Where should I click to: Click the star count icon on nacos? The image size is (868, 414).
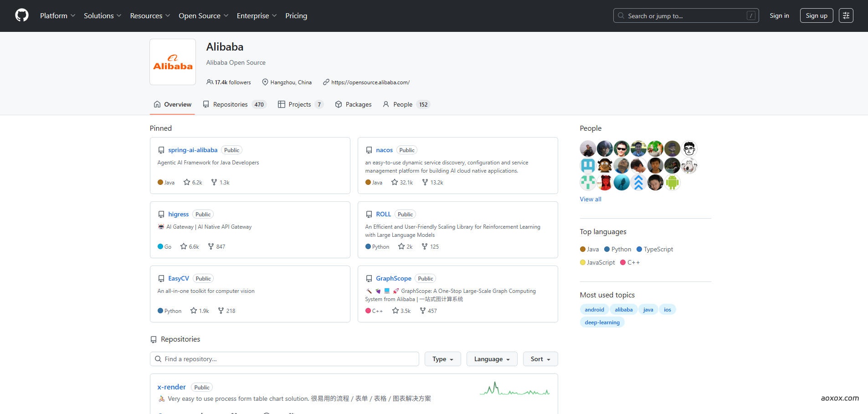[395, 182]
